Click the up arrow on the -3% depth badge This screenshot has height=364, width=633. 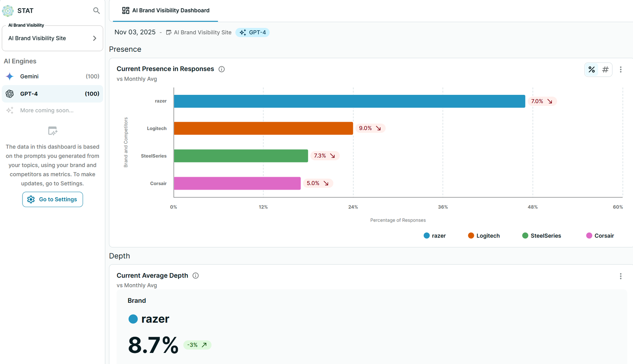pyautogui.click(x=204, y=345)
